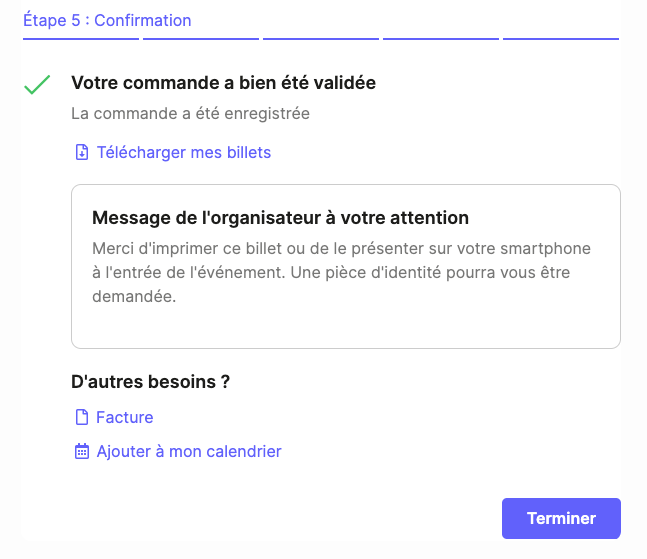647x559 pixels.
Task: Click the Message de l'organisateur heading
Action: click(280, 218)
